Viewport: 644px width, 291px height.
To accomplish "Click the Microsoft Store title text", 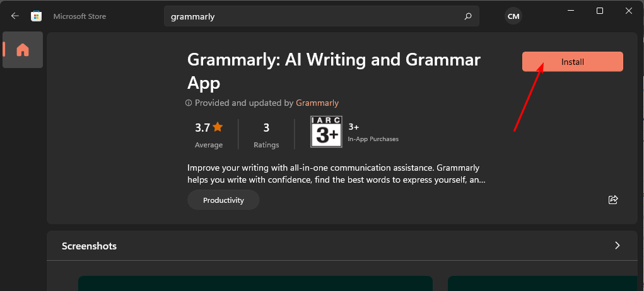I will click(79, 16).
